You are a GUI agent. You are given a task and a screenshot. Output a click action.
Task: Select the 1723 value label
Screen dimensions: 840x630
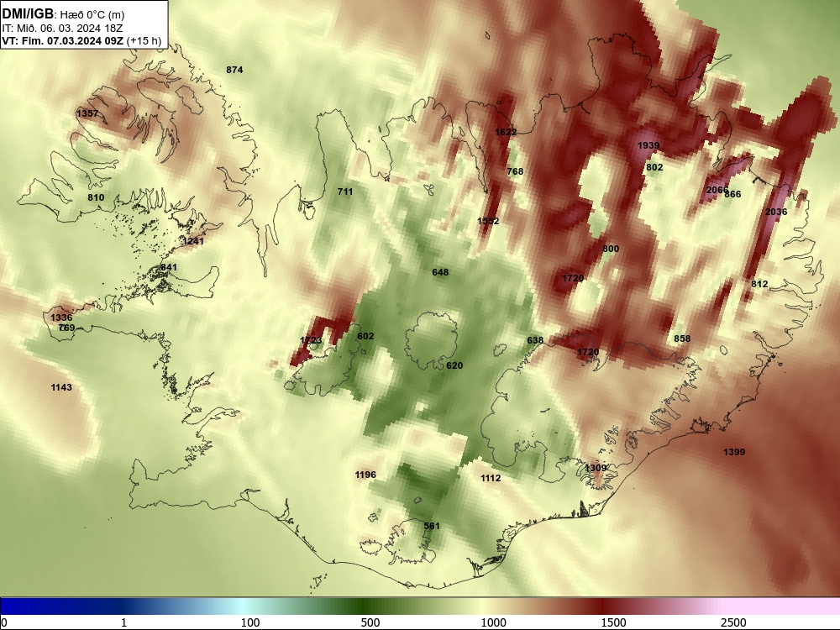(312, 340)
